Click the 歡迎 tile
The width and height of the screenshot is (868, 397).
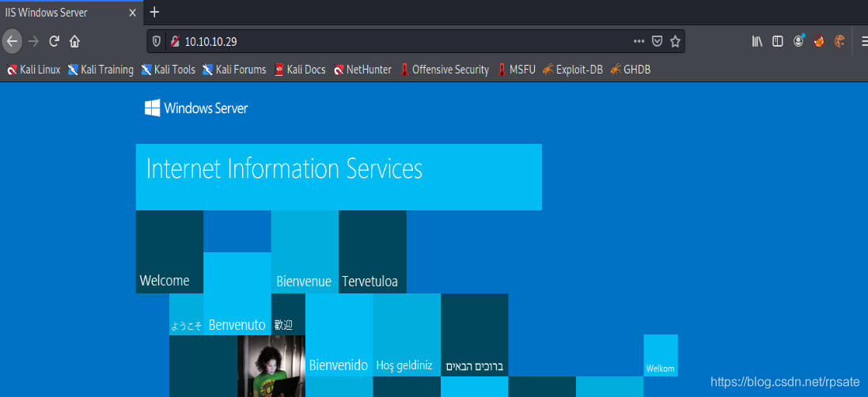point(289,314)
